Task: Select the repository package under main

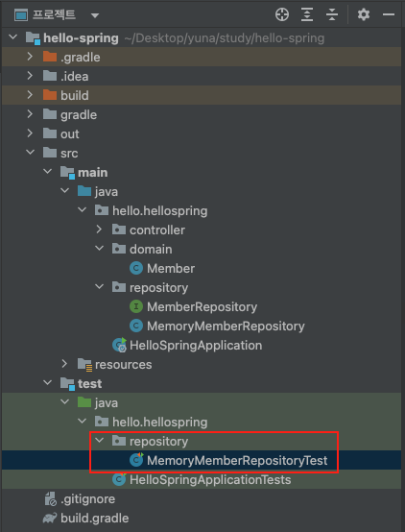Action: (158, 288)
